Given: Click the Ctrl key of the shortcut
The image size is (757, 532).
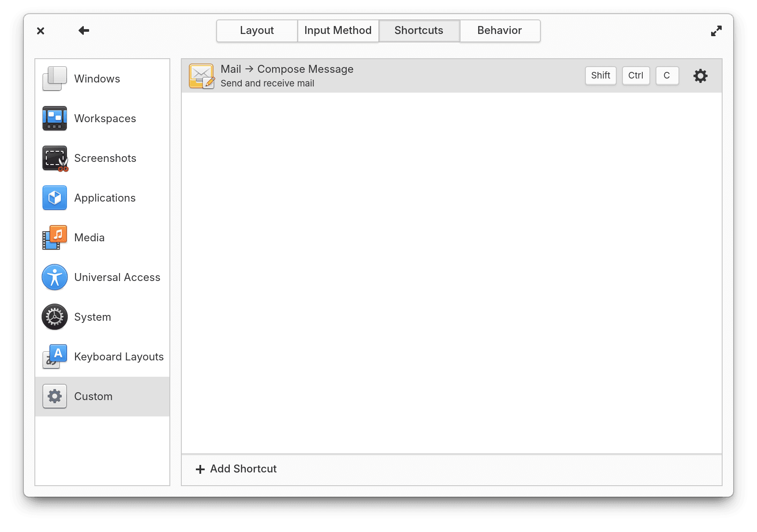Looking at the screenshot, I should pyautogui.click(x=636, y=75).
